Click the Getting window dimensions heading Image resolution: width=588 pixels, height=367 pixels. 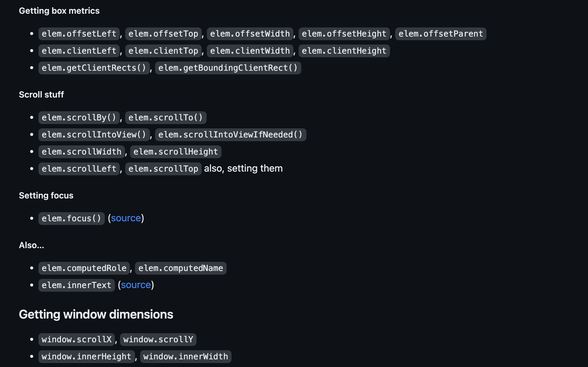[x=96, y=315]
